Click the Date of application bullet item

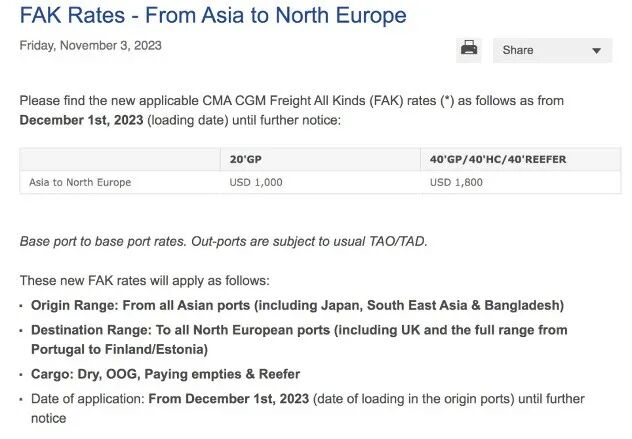tap(307, 399)
